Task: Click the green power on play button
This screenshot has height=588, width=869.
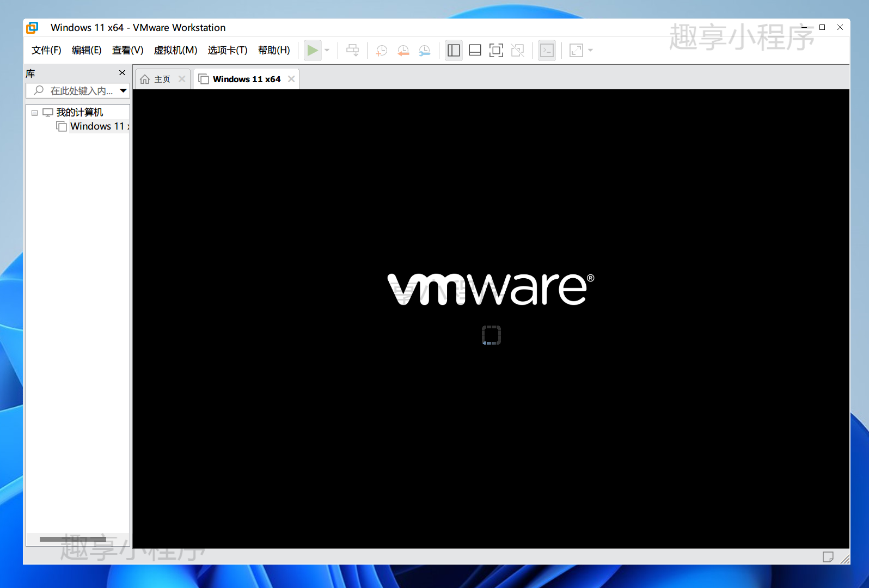Action: 313,51
